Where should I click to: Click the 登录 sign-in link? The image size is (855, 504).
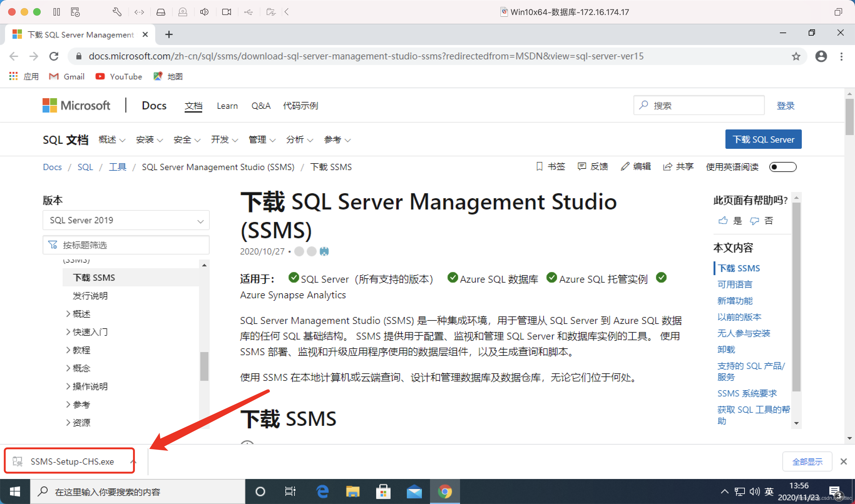click(786, 106)
